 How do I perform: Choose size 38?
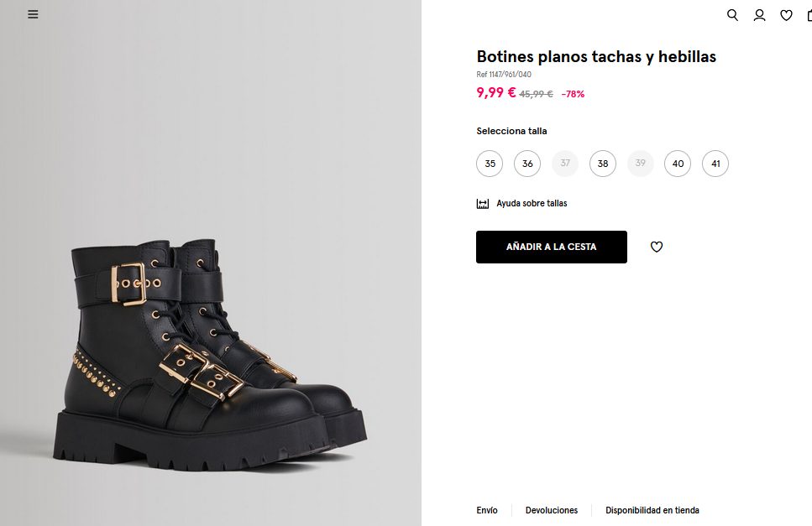pyautogui.click(x=603, y=164)
